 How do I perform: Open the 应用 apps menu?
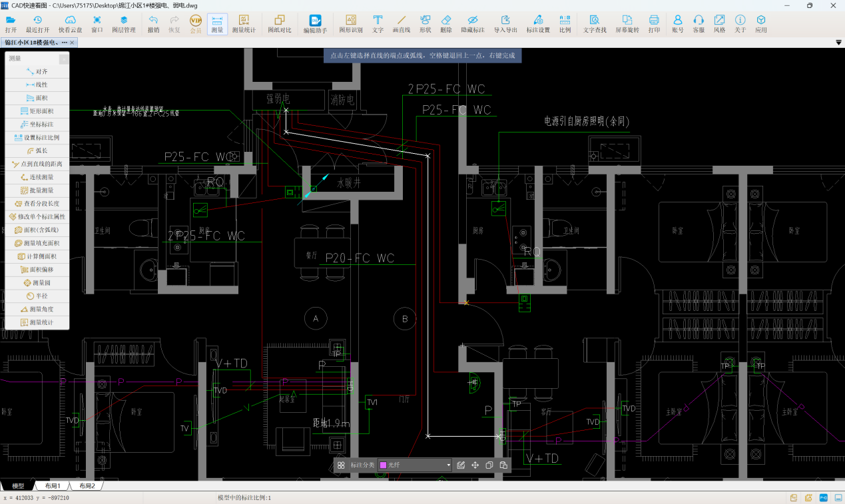pyautogui.click(x=761, y=24)
